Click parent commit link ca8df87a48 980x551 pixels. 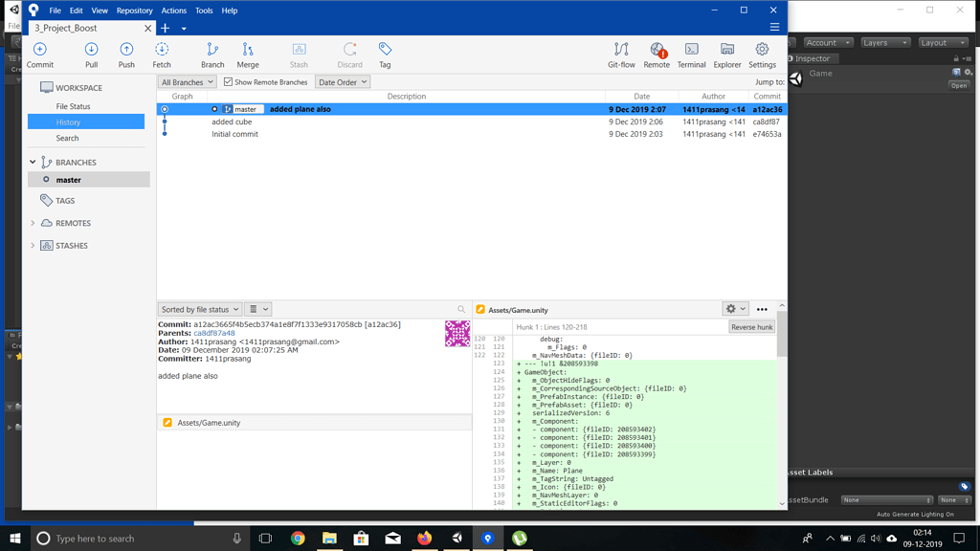(x=214, y=333)
